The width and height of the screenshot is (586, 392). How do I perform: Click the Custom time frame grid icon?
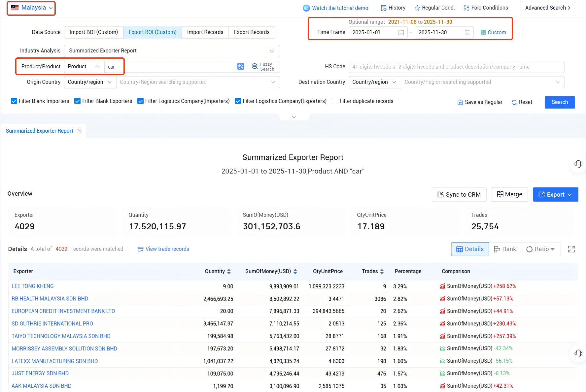[x=483, y=32]
